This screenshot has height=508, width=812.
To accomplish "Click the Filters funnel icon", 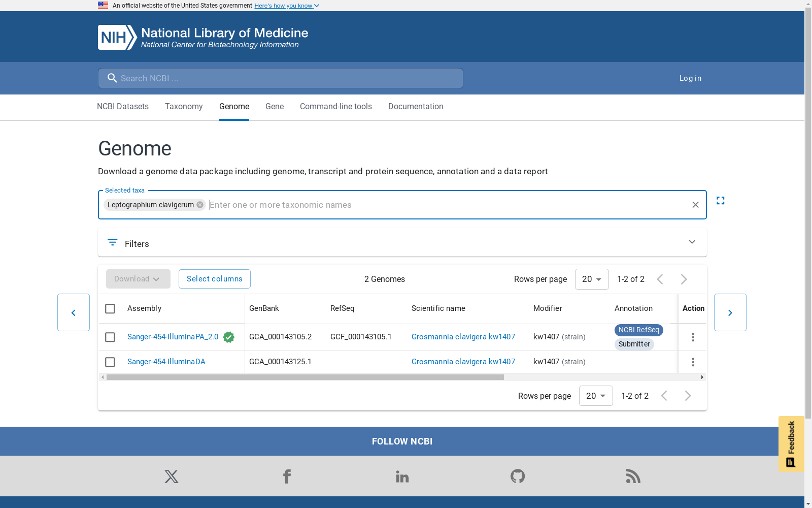I will 113,242.
